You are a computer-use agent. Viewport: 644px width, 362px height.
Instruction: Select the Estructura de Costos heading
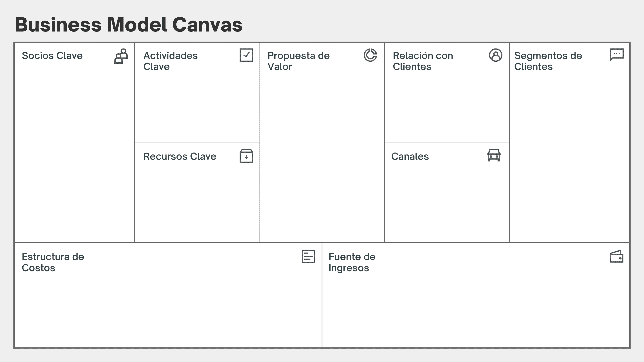click(53, 262)
